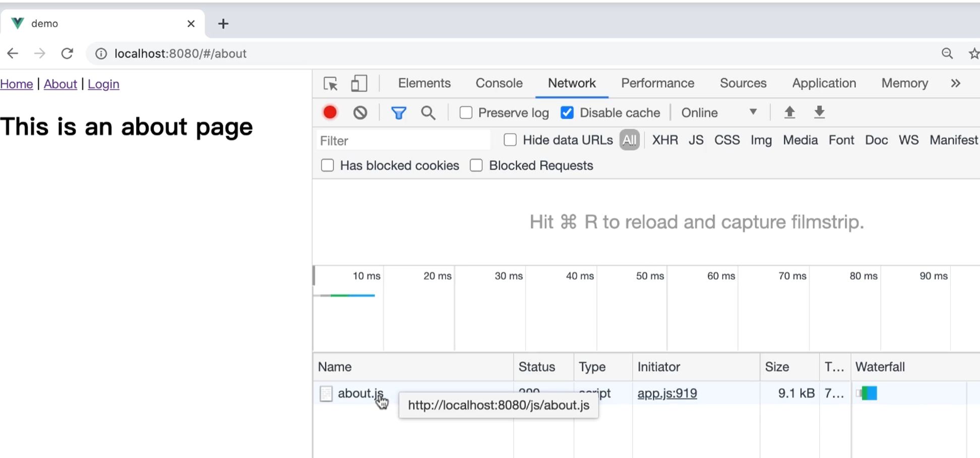Go to the Performance tab
The image size is (980, 458).
[658, 83]
